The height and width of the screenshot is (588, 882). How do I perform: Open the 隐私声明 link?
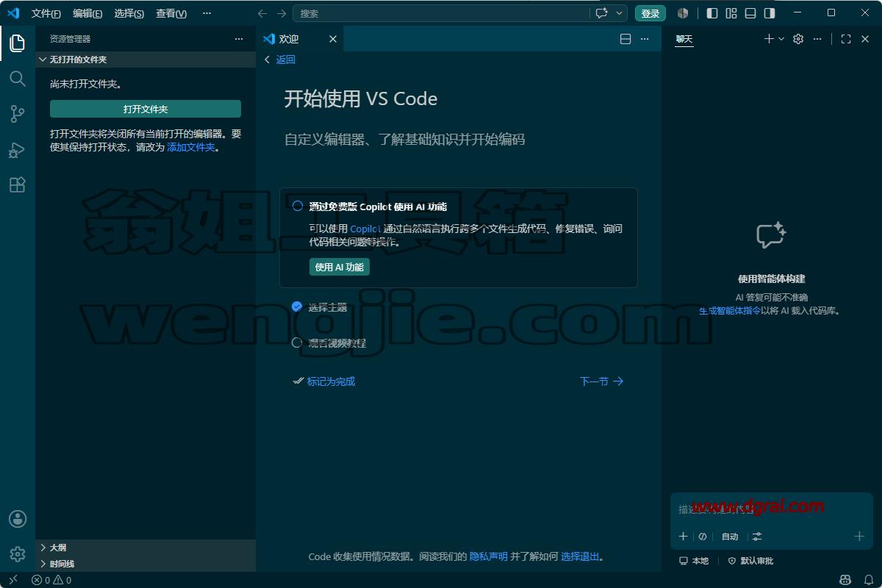pyautogui.click(x=489, y=556)
